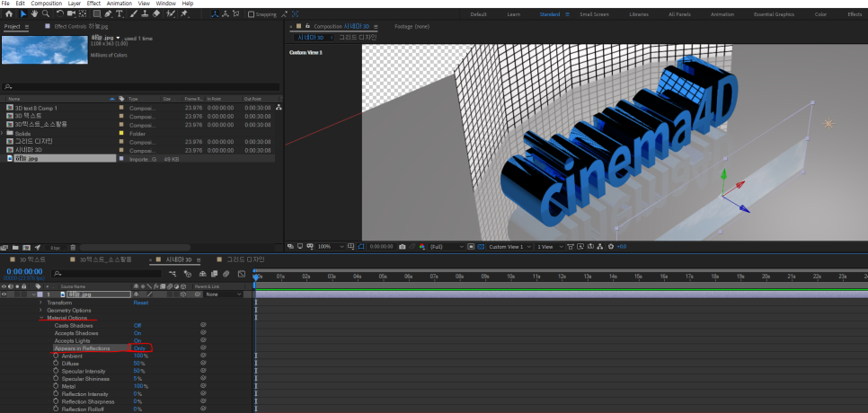Click the Frame Blending icon in timeline header
Image resolution: width=868 pixels, height=413 pixels.
tap(214, 274)
